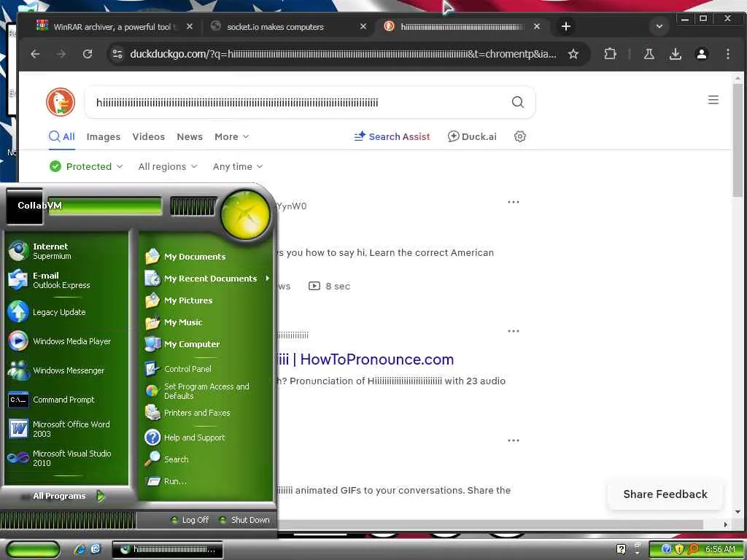Open the browser profile icon
Screen dimensions: 747x560
tap(701, 54)
